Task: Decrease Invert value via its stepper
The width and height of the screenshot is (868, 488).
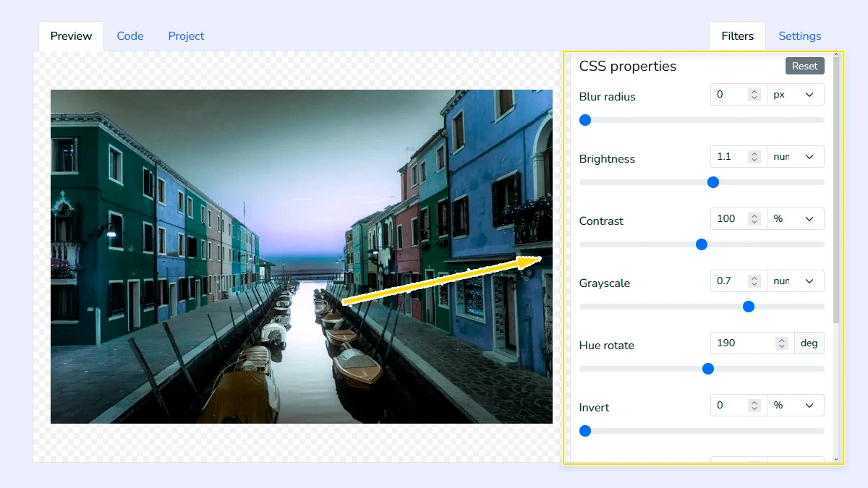Action: [754, 408]
